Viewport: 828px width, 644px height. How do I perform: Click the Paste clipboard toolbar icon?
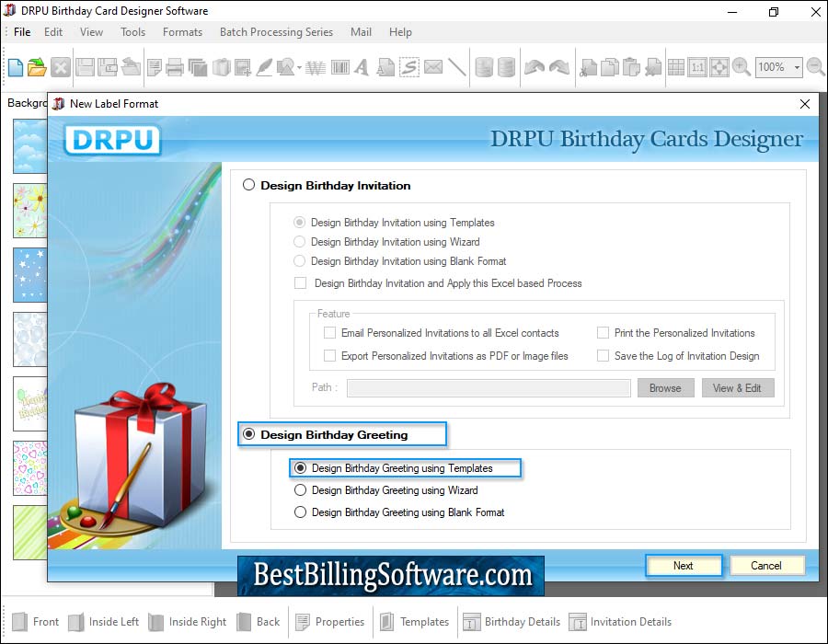631,67
